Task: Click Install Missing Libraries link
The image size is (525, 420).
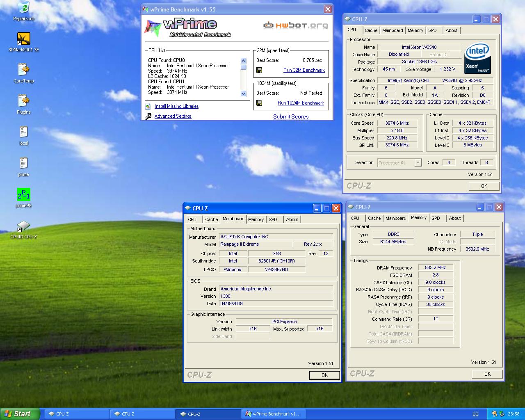Action: tap(176, 106)
